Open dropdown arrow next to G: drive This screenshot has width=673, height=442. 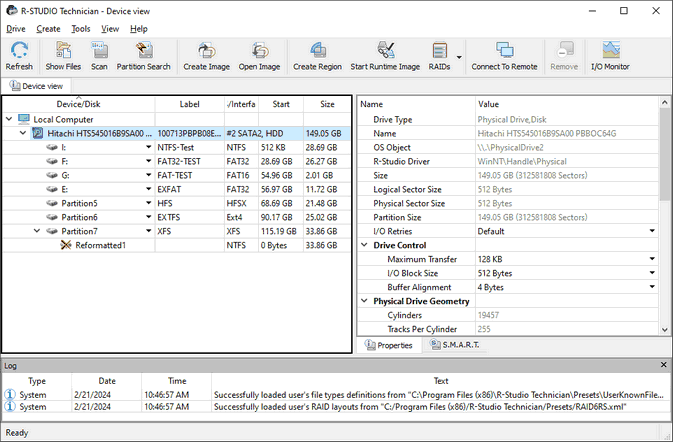[149, 175]
